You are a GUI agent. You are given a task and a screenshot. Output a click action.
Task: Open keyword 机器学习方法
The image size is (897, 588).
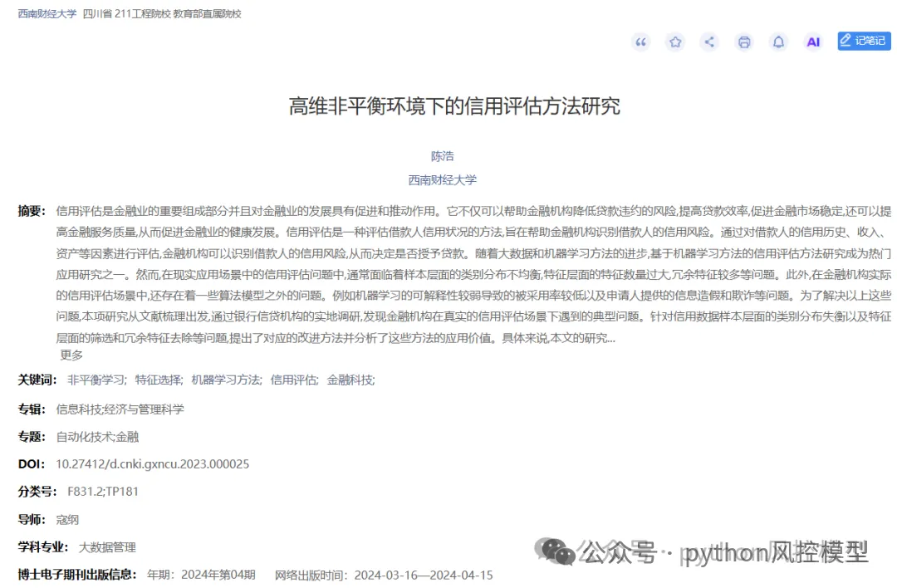click(226, 380)
